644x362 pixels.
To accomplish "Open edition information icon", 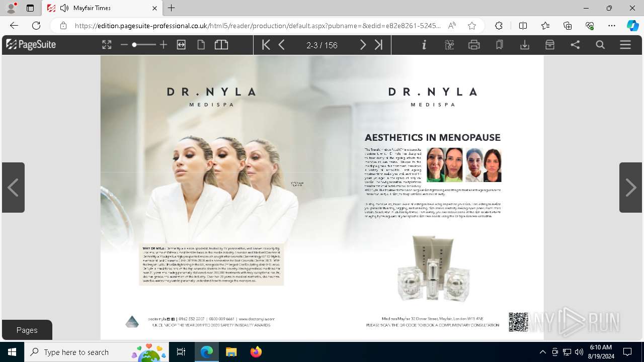I will pyautogui.click(x=424, y=45).
